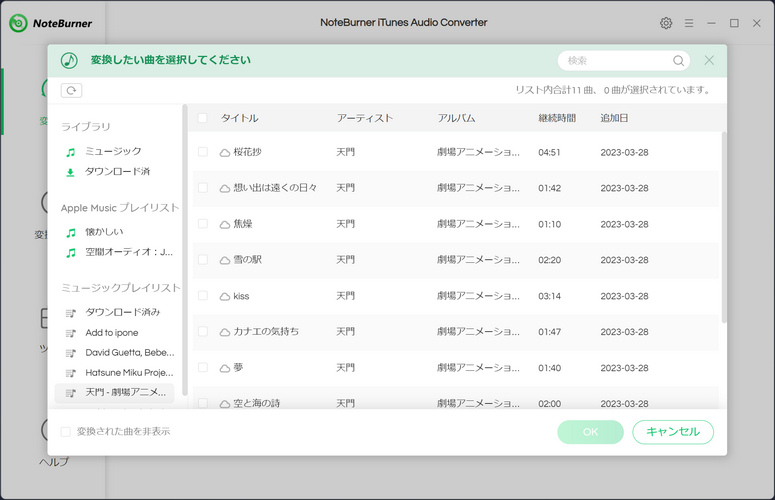Check the box for 雪の駅
This screenshot has height=500, width=775.
point(203,259)
